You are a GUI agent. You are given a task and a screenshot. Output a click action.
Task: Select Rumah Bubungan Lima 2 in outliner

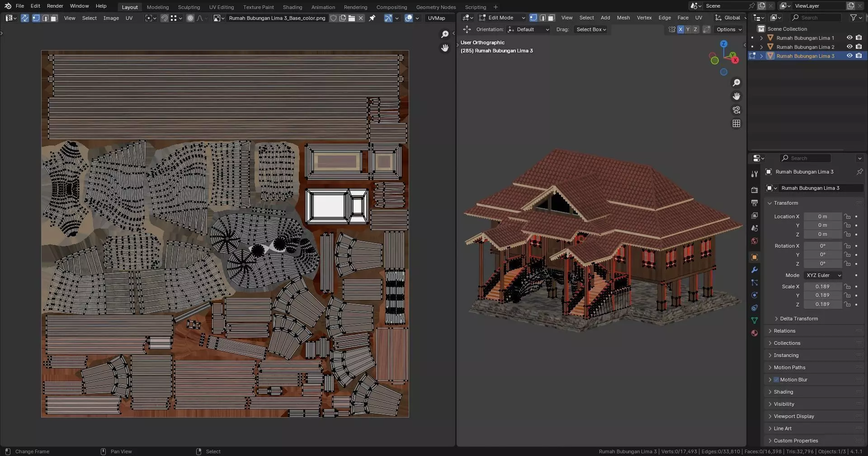coord(805,47)
